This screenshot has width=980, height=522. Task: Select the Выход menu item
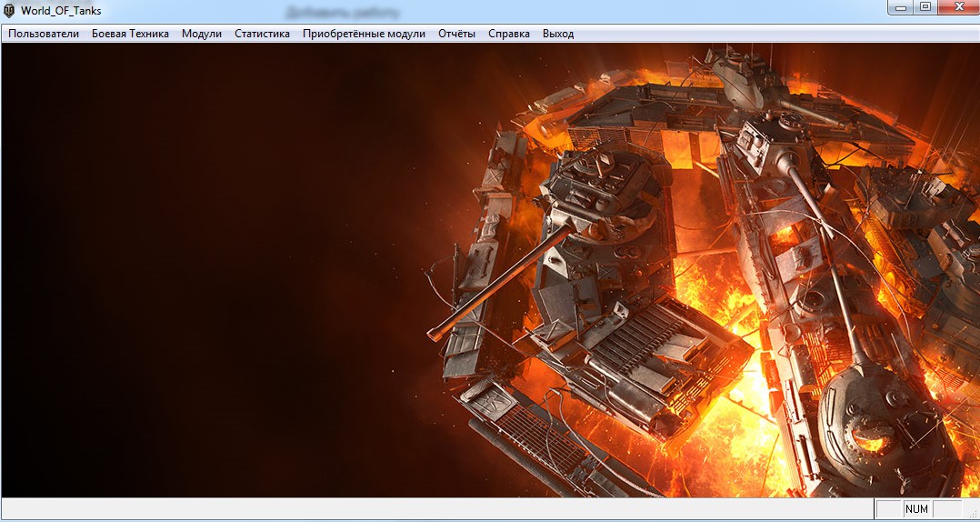(558, 34)
